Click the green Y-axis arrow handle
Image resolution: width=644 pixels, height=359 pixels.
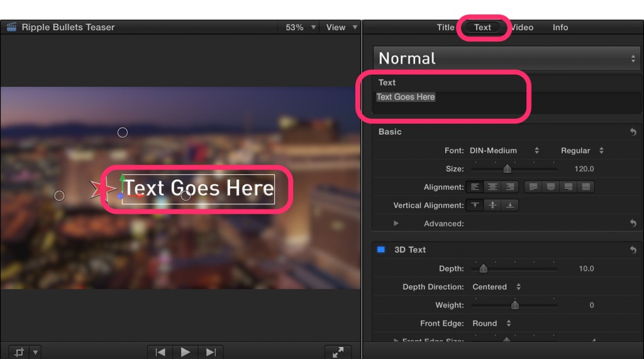click(122, 179)
